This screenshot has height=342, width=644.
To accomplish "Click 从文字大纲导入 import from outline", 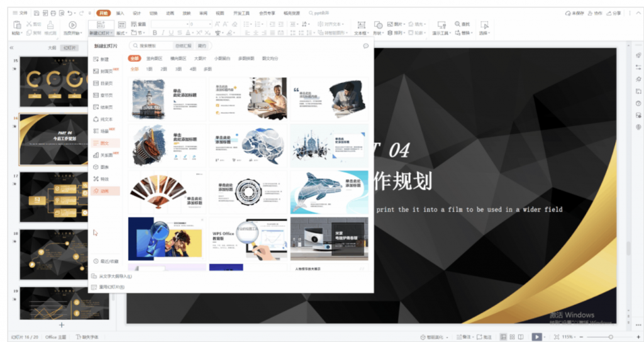I will click(112, 277).
